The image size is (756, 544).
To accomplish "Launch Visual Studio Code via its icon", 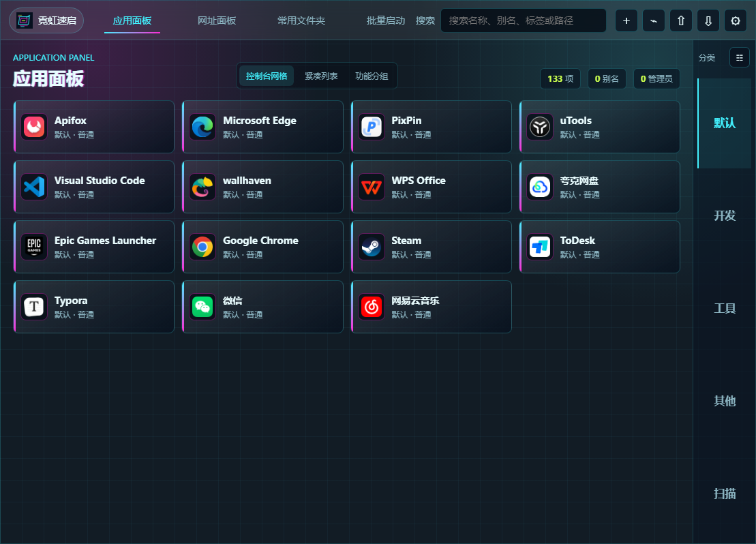I will (34, 187).
